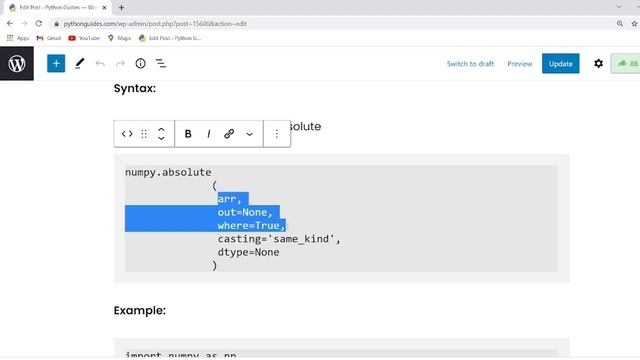The width and height of the screenshot is (640, 360).
Task: Open the list view outline
Action: [161, 63]
